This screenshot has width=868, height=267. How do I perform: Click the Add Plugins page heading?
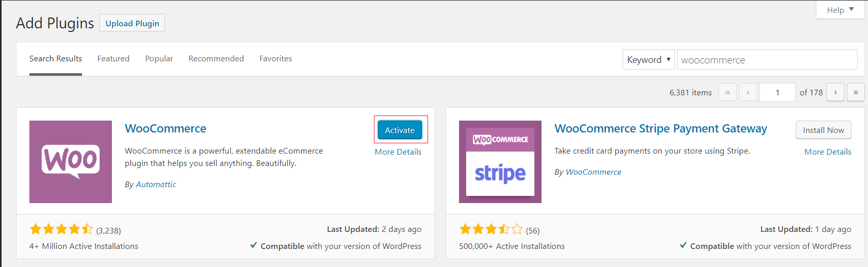(x=55, y=23)
